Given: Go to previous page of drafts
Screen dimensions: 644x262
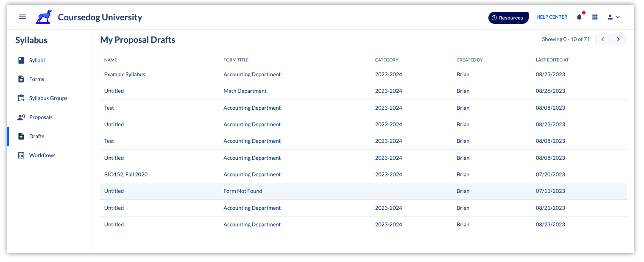Looking at the screenshot, I should (602, 39).
